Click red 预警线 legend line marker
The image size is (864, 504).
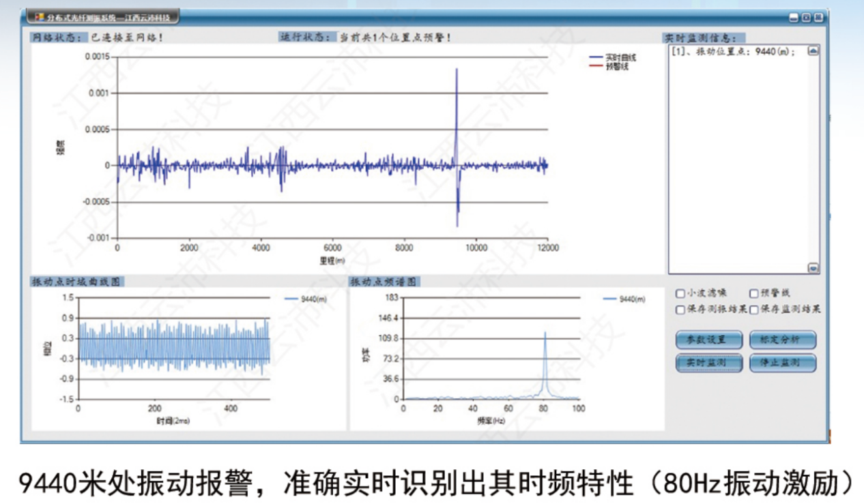point(596,67)
